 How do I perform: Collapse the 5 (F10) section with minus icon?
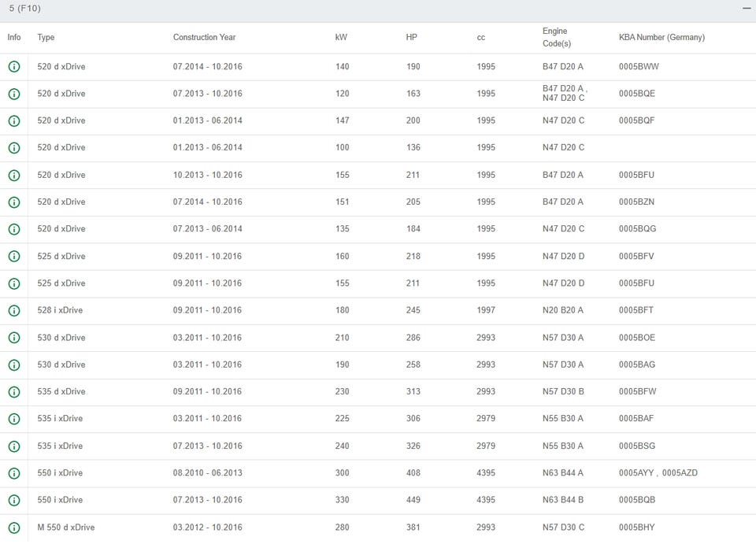point(747,8)
